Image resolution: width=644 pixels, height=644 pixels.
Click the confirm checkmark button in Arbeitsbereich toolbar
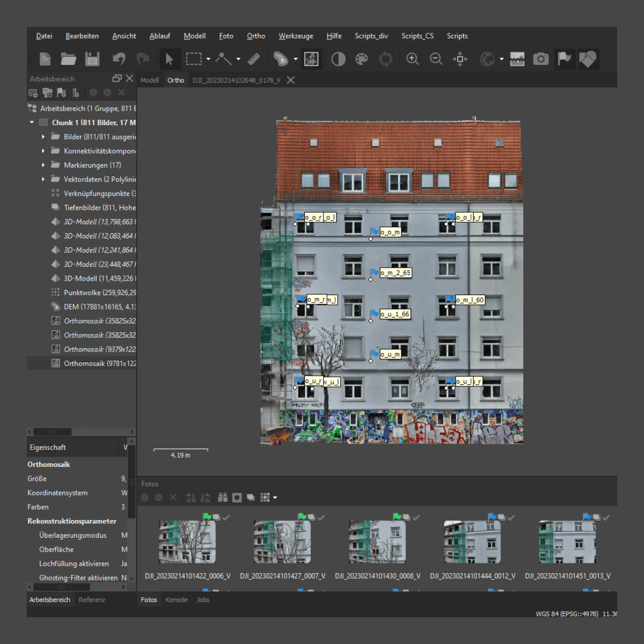[x=93, y=92]
